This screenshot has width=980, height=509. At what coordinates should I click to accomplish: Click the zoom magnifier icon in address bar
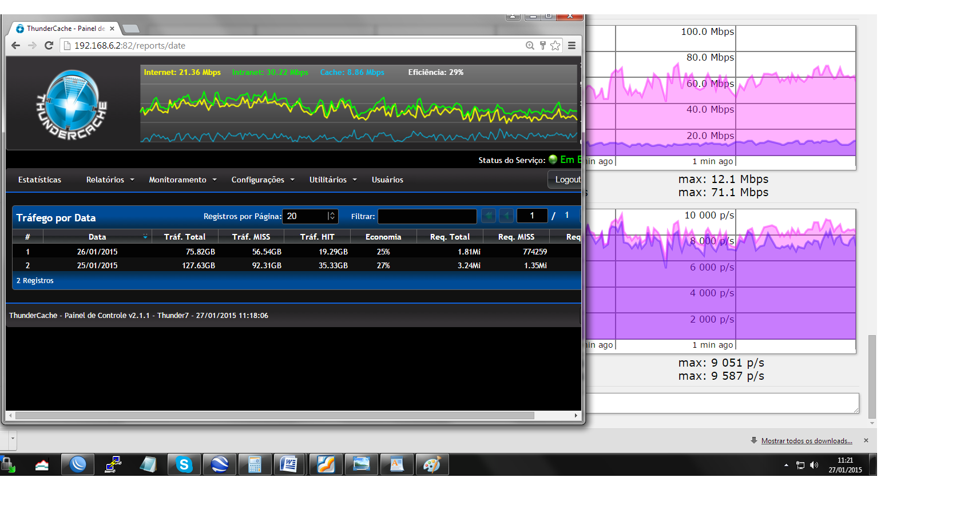tap(530, 46)
